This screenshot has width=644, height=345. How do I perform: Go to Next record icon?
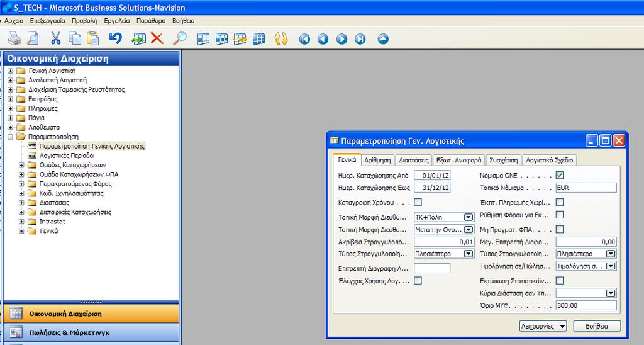[x=341, y=39]
